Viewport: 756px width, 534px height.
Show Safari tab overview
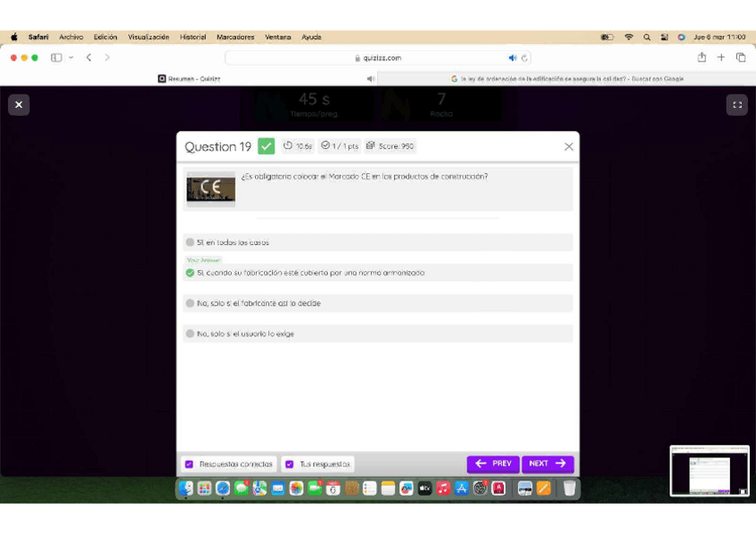[740, 58]
